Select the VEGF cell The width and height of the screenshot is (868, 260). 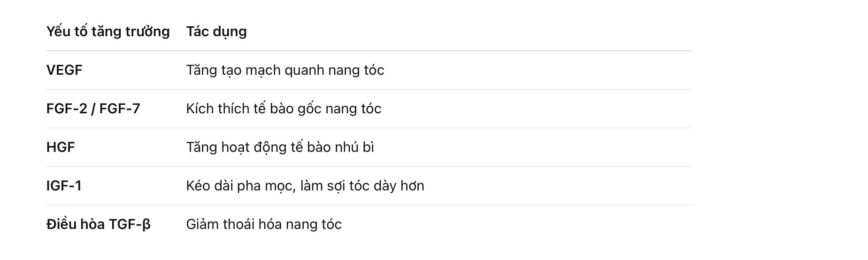[x=64, y=70]
